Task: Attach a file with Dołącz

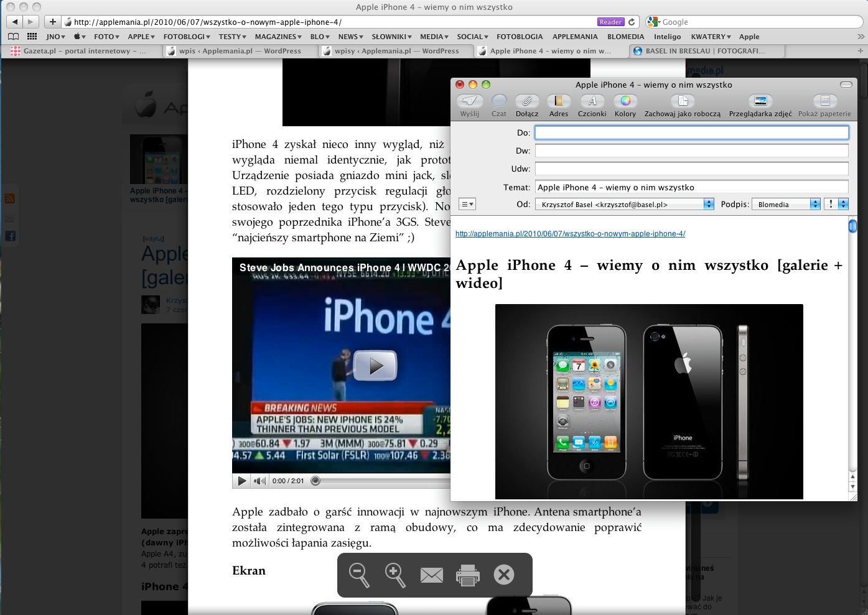Action: click(x=527, y=105)
